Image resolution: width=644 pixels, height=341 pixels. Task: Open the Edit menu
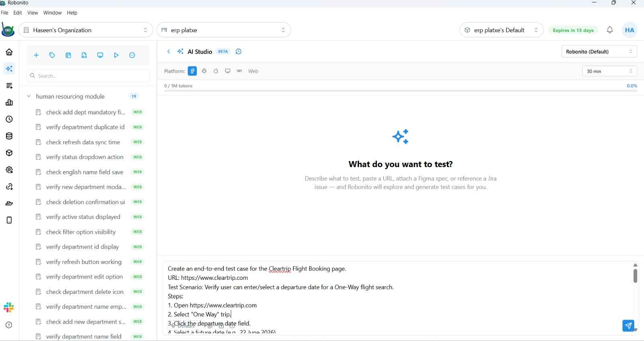click(x=18, y=13)
